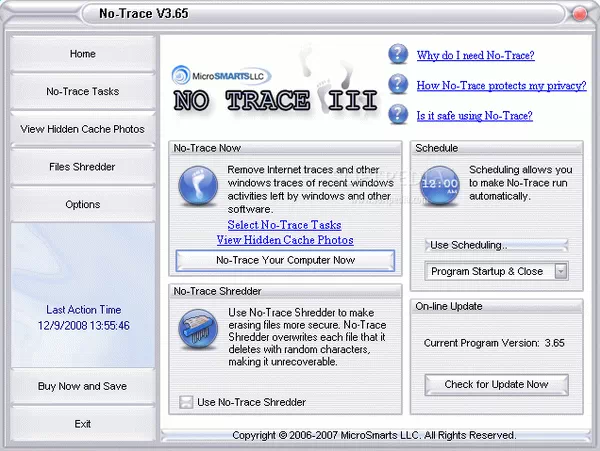Expand the Program Startup & Close dropdown

[561, 271]
